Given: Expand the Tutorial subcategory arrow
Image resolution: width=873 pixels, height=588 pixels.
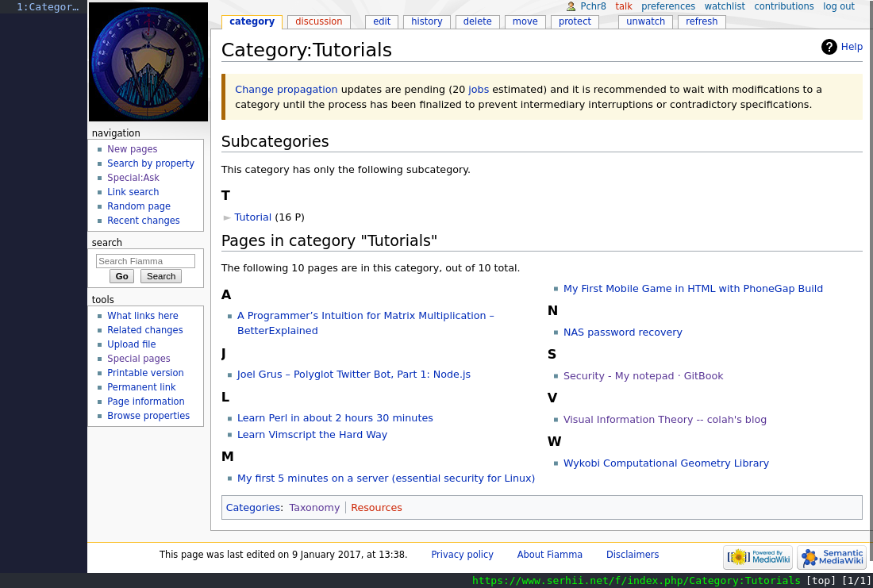Looking at the screenshot, I should click(227, 217).
